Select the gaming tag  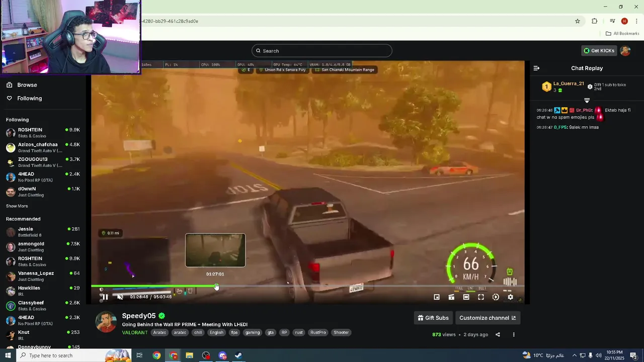[253, 332]
